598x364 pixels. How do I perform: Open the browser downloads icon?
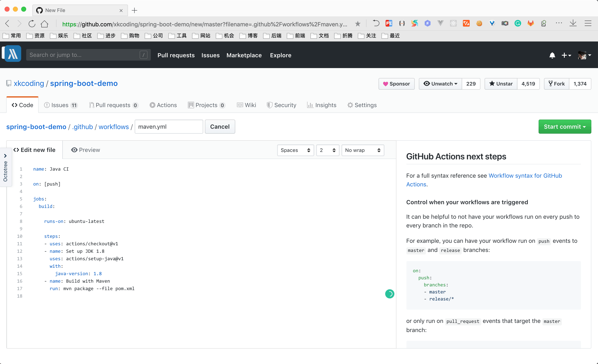(x=573, y=23)
